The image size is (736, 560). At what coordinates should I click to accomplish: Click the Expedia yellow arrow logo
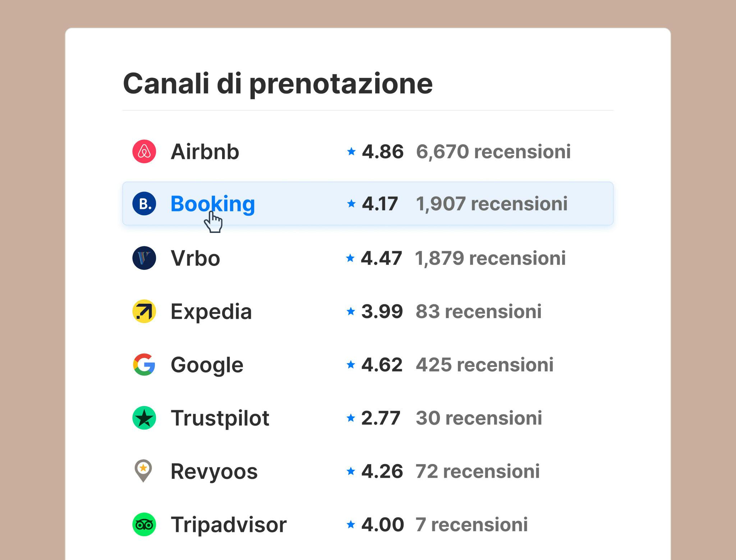pyautogui.click(x=144, y=311)
